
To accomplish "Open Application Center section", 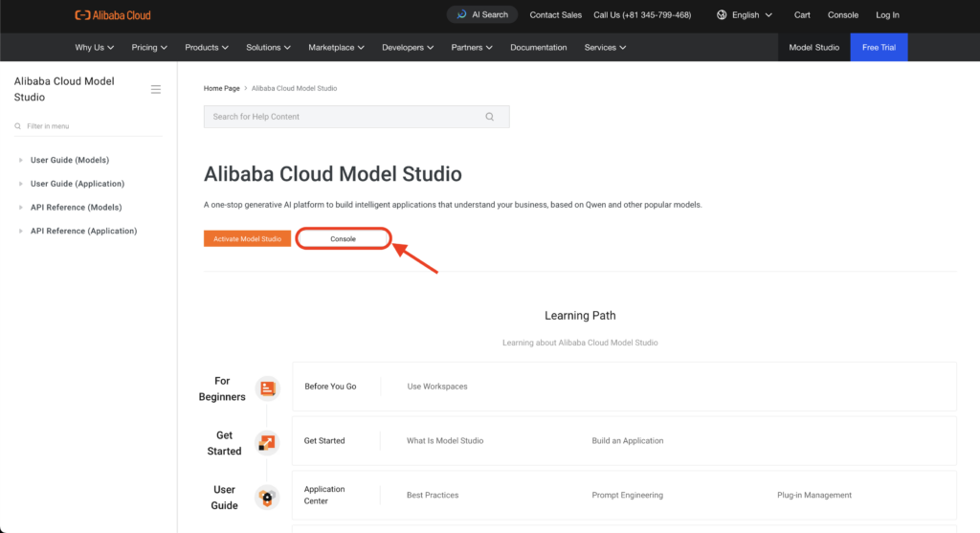I will point(323,495).
